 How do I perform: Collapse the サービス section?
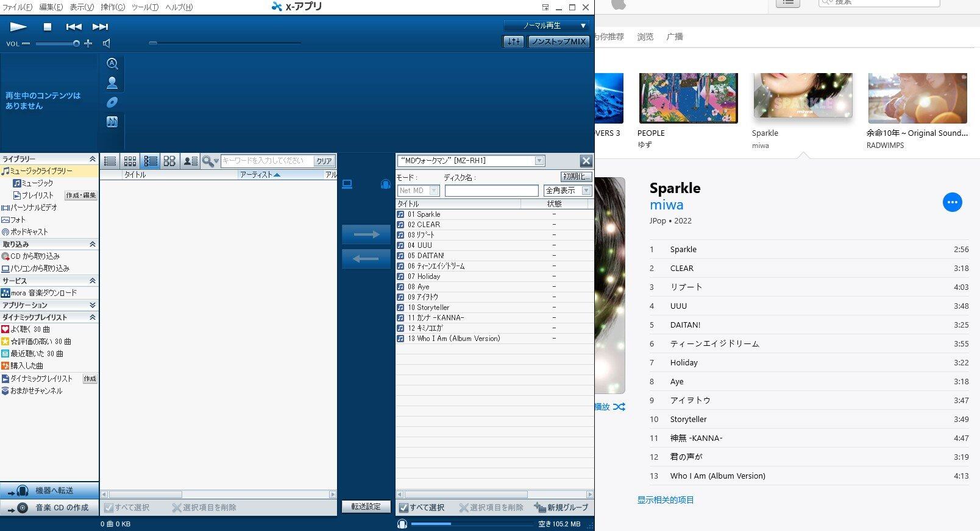pyautogui.click(x=93, y=281)
